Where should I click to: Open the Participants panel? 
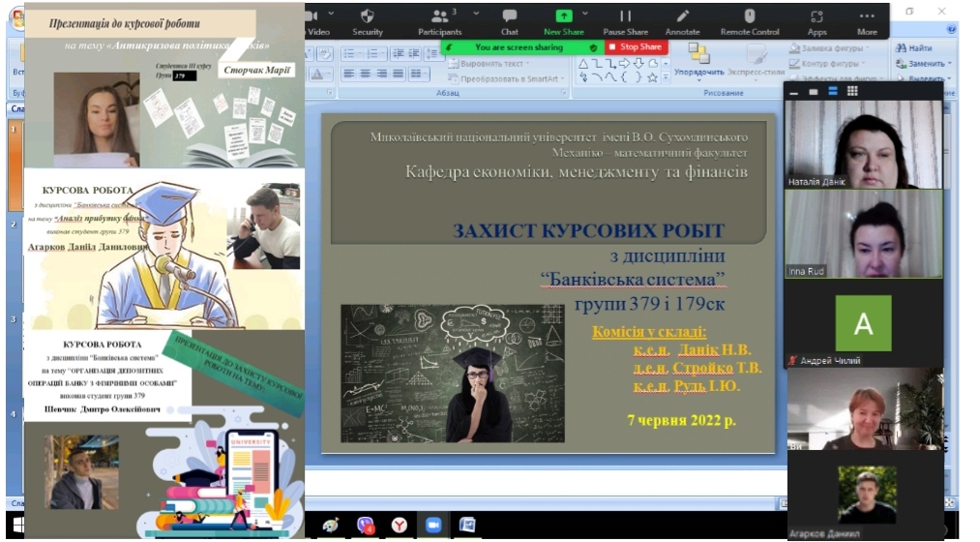click(x=439, y=19)
